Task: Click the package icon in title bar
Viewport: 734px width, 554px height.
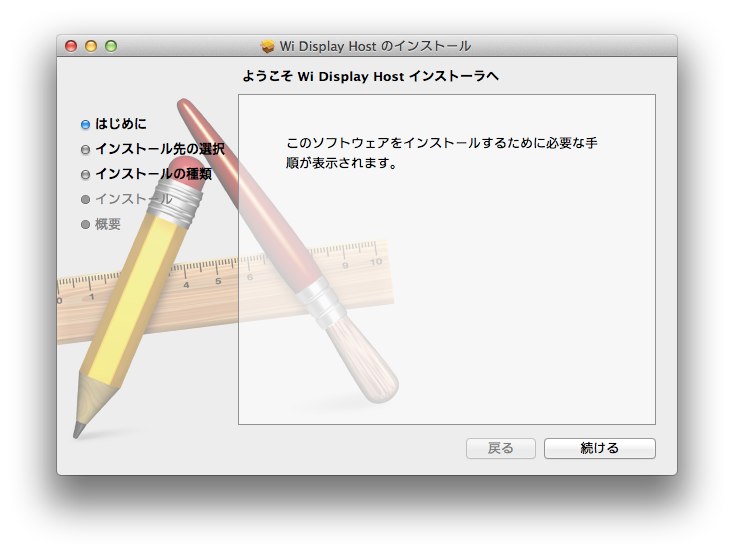Action: (267, 46)
